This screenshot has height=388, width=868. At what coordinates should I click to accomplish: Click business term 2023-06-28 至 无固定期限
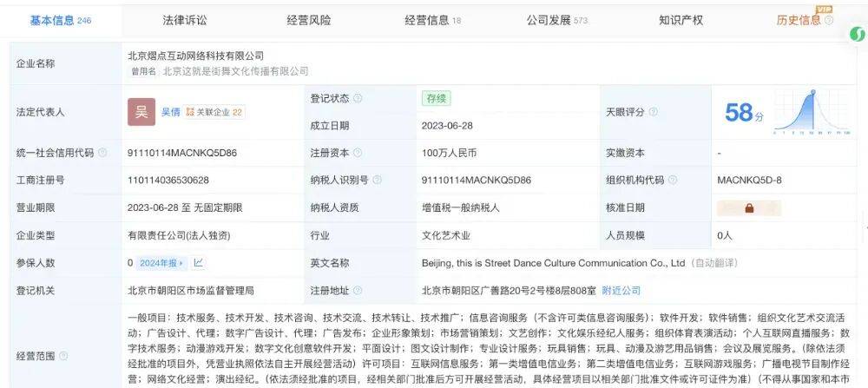(185, 207)
